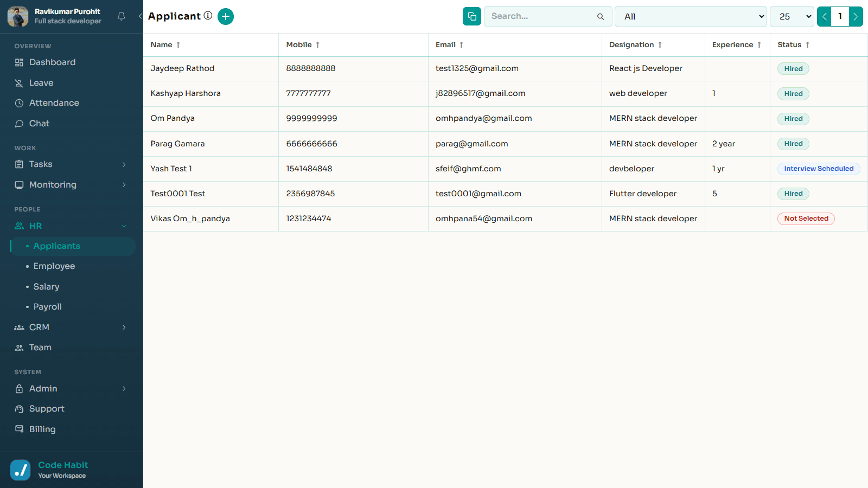Open Applicants submenu item
Image resolution: width=868 pixels, height=488 pixels.
[72, 246]
